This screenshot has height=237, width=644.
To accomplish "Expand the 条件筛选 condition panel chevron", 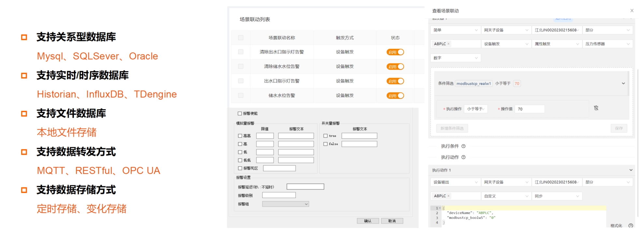I will (623, 83).
